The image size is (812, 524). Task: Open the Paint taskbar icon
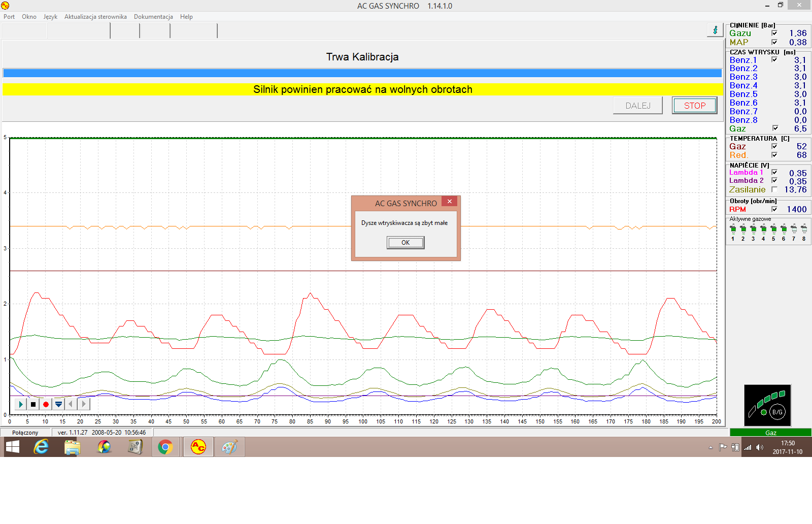(x=229, y=447)
